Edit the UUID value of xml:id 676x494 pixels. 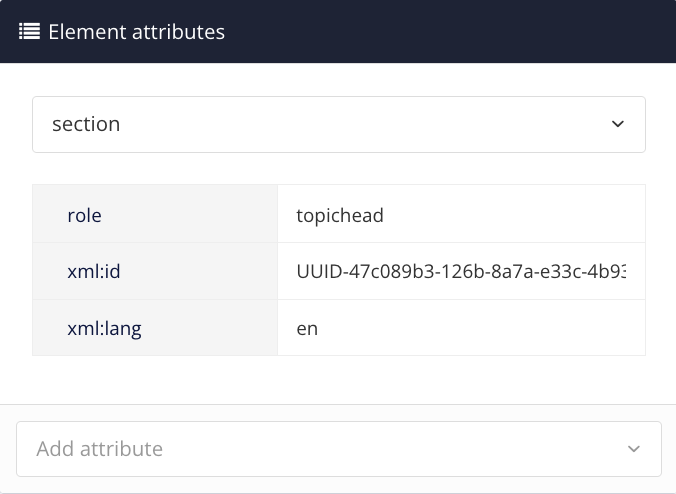pyautogui.click(x=460, y=271)
